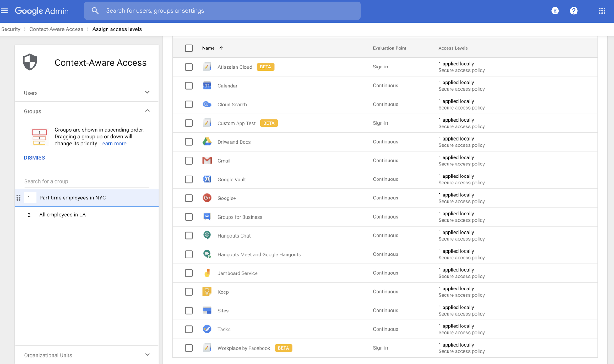The image size is (614, 364).
Task: Select Part-time employees in NYC group
Action: 87,198
